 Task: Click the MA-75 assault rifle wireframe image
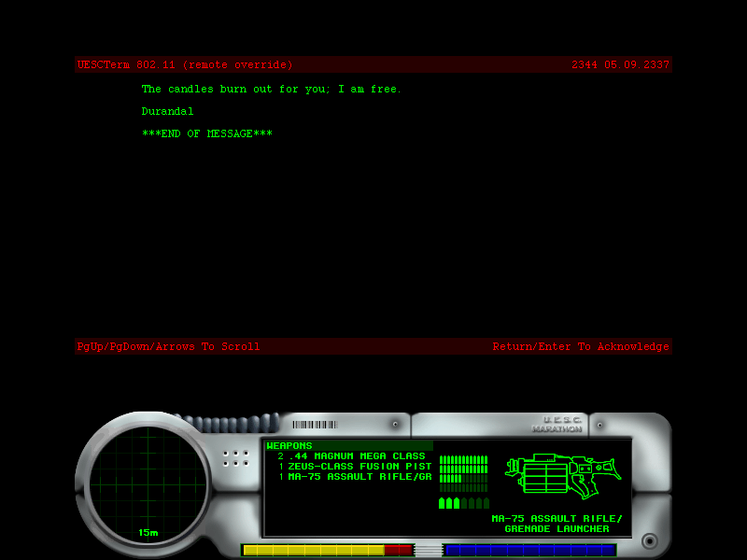coord(562,475)
